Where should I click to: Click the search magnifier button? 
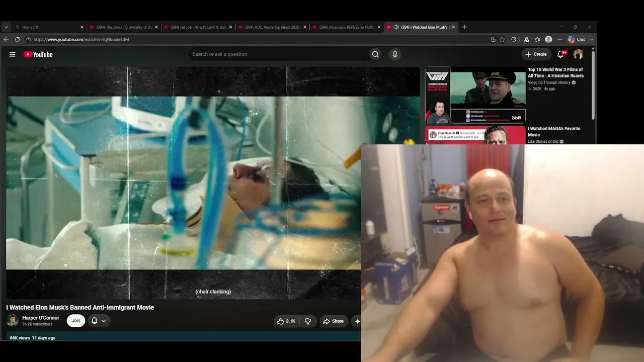click(375, 54)
